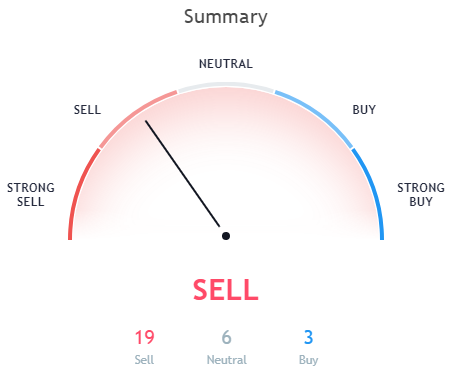Click the Sell caption under 19

point(144,360)
